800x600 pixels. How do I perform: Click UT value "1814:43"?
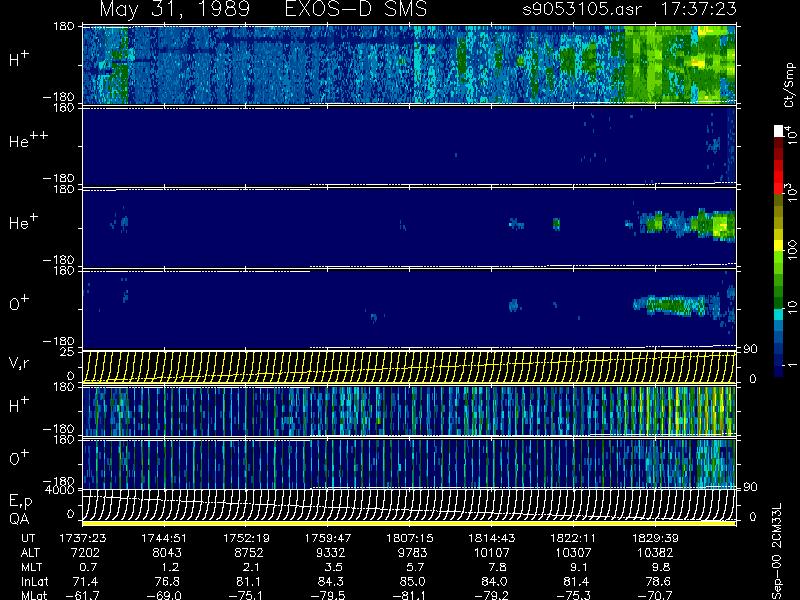(492, 538)
